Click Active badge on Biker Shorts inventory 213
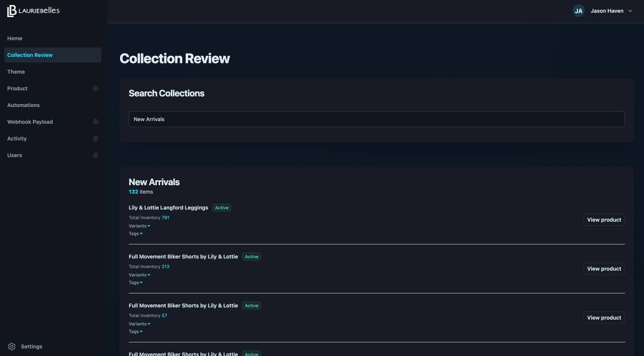644x356 pixels. pos(252,257)
